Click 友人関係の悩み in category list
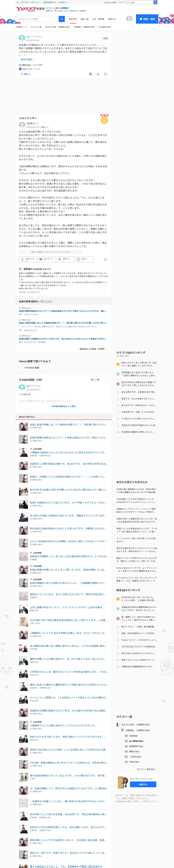 (136, 741)
